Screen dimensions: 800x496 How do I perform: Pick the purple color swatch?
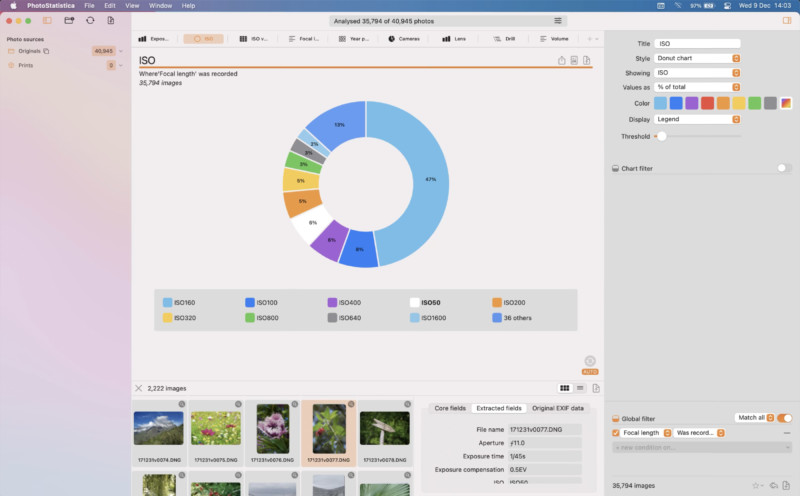point(692,103)
